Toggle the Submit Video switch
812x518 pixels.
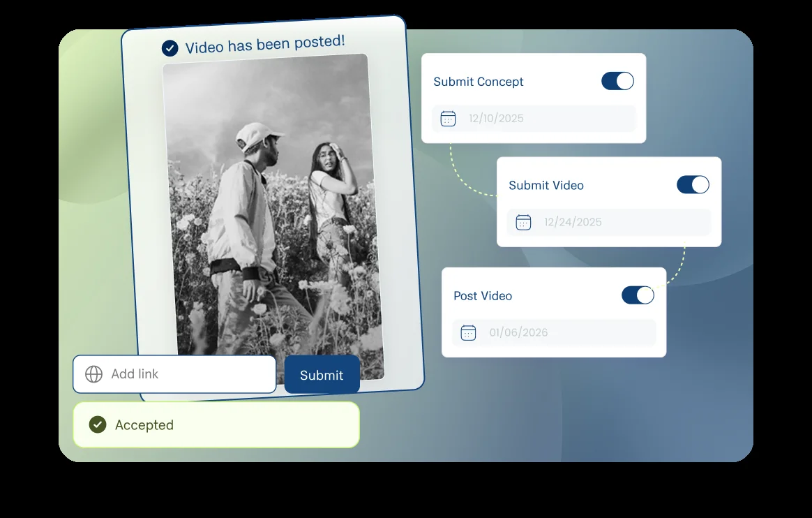(693, 185)
